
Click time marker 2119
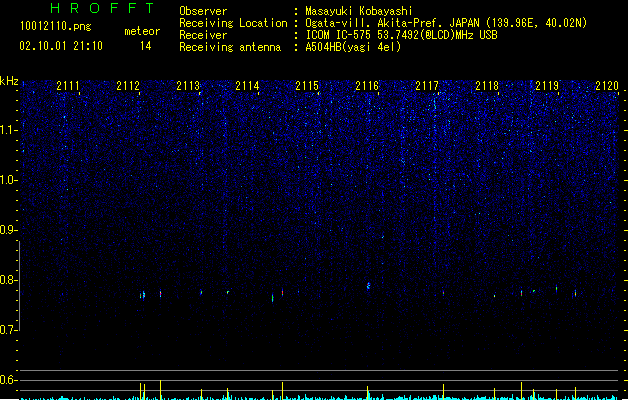coord(547,86)
